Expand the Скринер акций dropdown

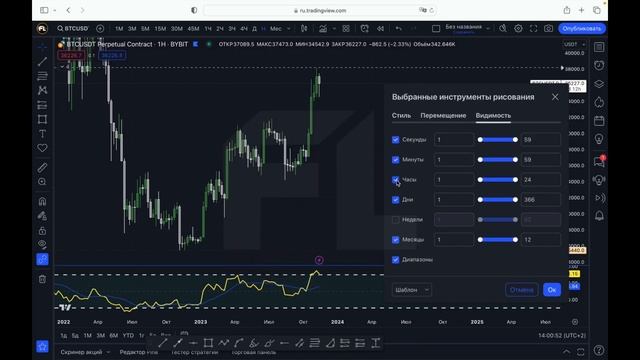tap(108, 352)
